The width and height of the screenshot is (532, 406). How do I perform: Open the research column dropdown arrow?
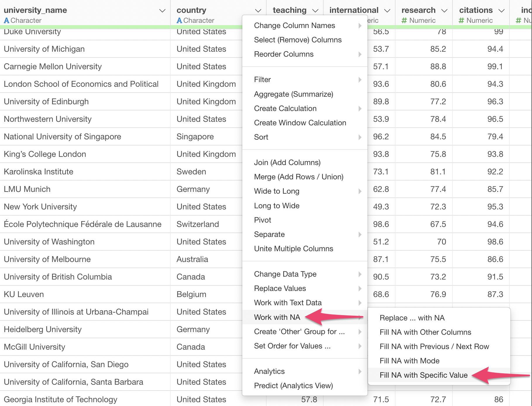pyautogui.click(x=444, y=11)
